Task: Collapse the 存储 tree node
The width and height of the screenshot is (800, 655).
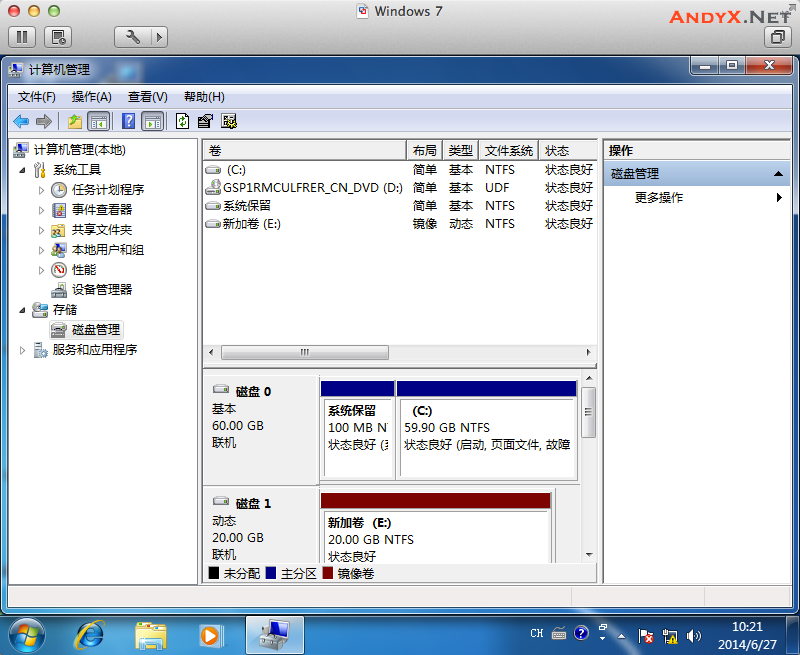Action: pos(22,310)
